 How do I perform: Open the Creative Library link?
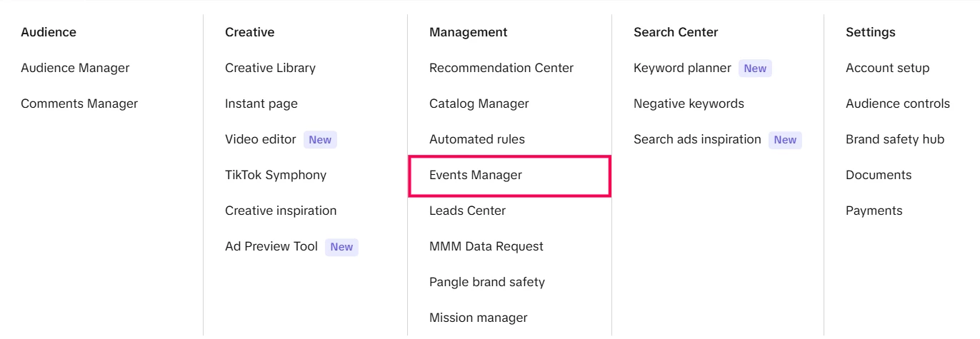click(270, 68)
